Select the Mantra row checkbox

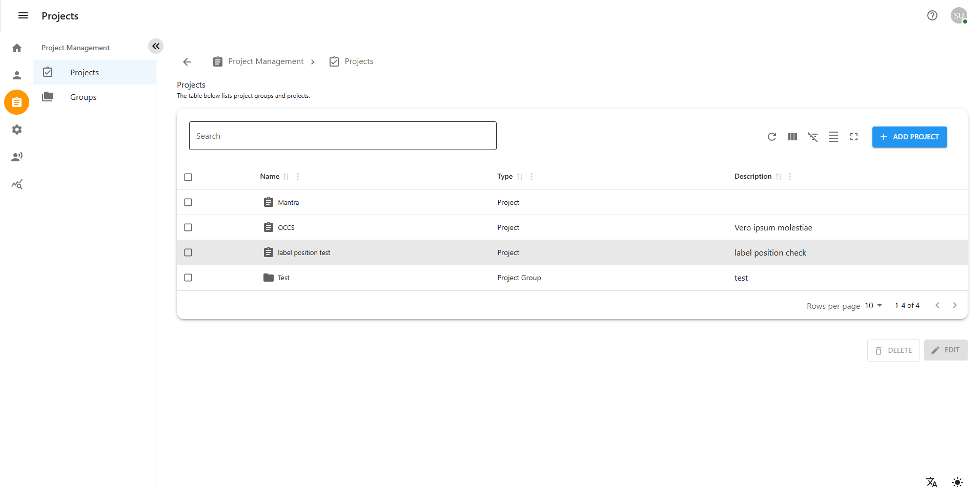pyautogui.click(x=188, y=202)
